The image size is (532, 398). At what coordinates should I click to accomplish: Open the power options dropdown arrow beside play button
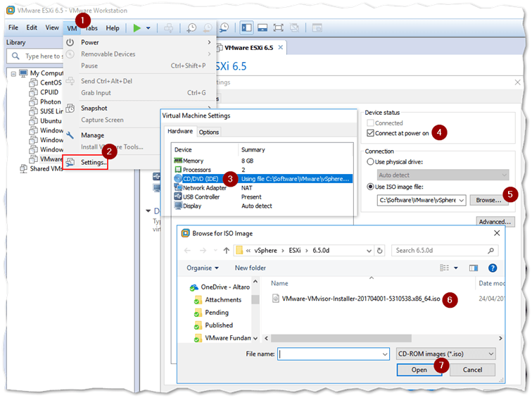[148, 28]
